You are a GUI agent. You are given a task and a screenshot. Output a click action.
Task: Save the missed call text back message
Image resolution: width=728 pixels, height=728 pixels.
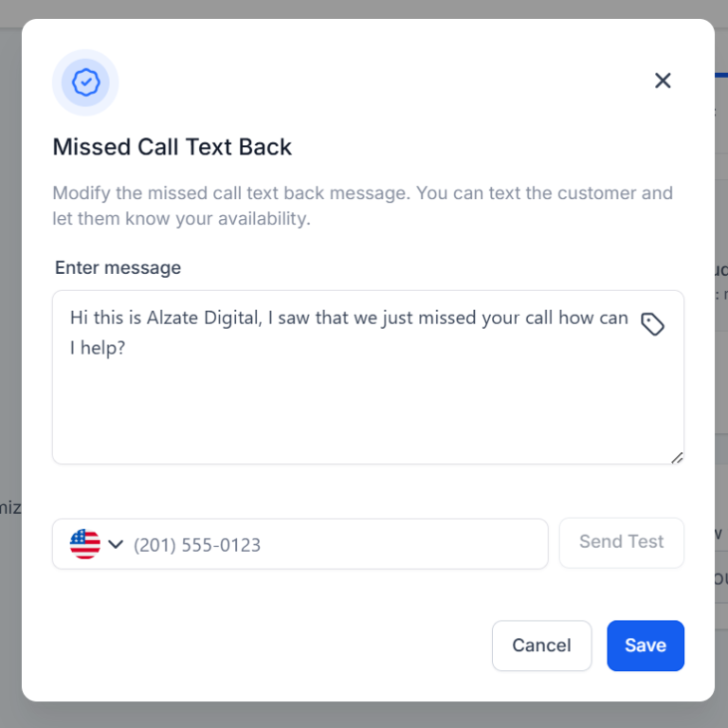(646, 646)
